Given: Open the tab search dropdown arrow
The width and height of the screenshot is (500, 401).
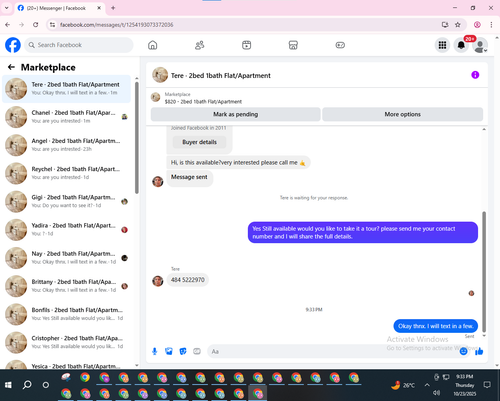Looking at the screenshot, I should click(x=6, y=8).
